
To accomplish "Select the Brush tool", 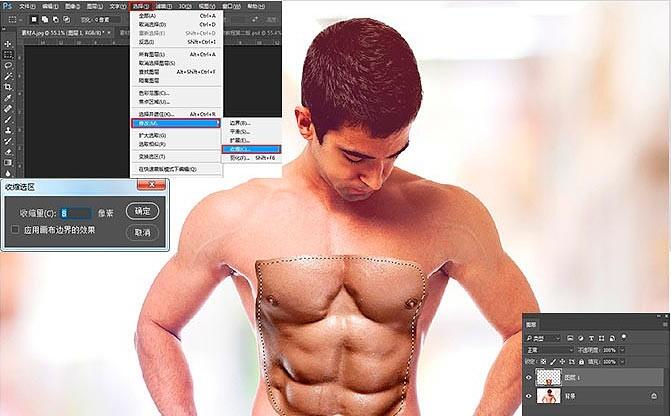I will 8,119.
